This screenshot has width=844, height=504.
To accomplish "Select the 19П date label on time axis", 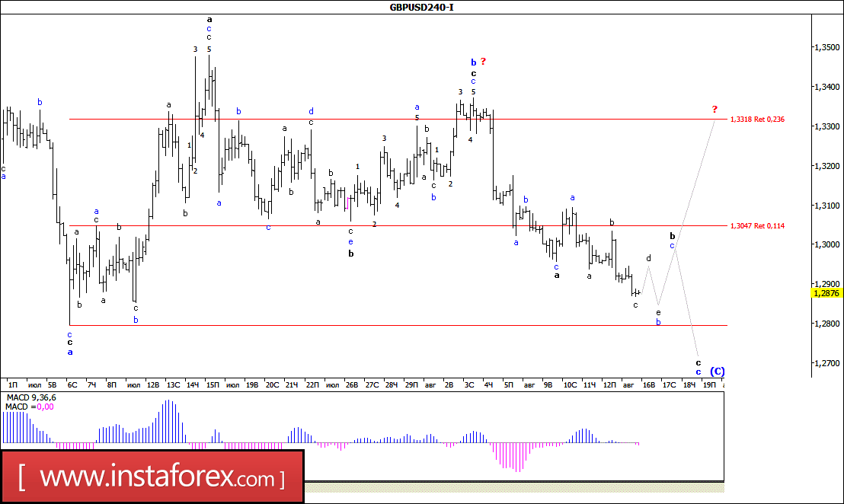I will tap(710, 385).
